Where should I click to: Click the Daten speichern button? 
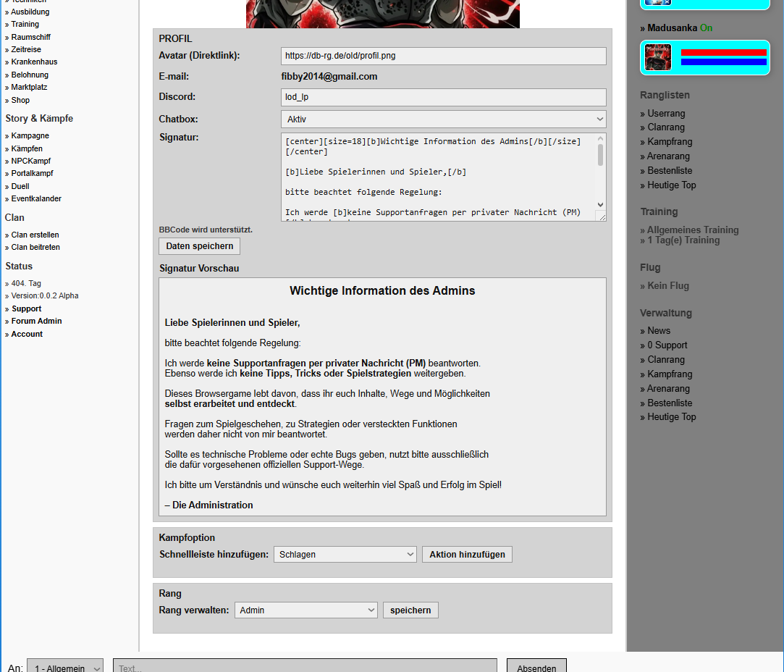point(200,246)
